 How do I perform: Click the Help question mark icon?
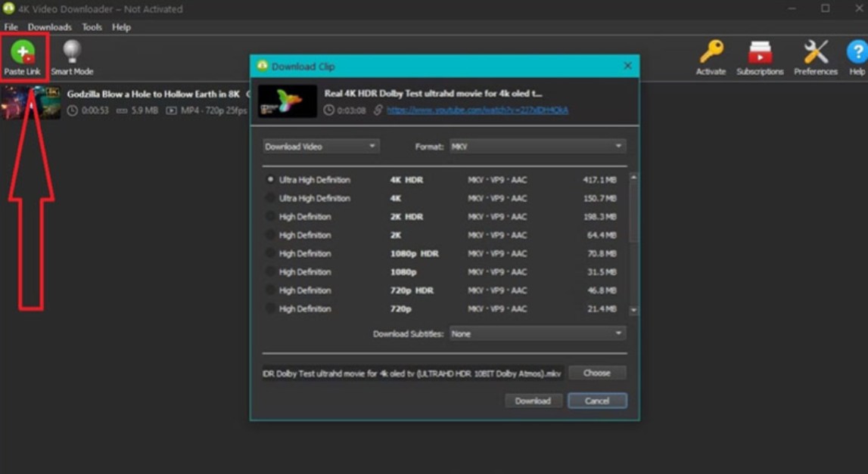point(857,52)
